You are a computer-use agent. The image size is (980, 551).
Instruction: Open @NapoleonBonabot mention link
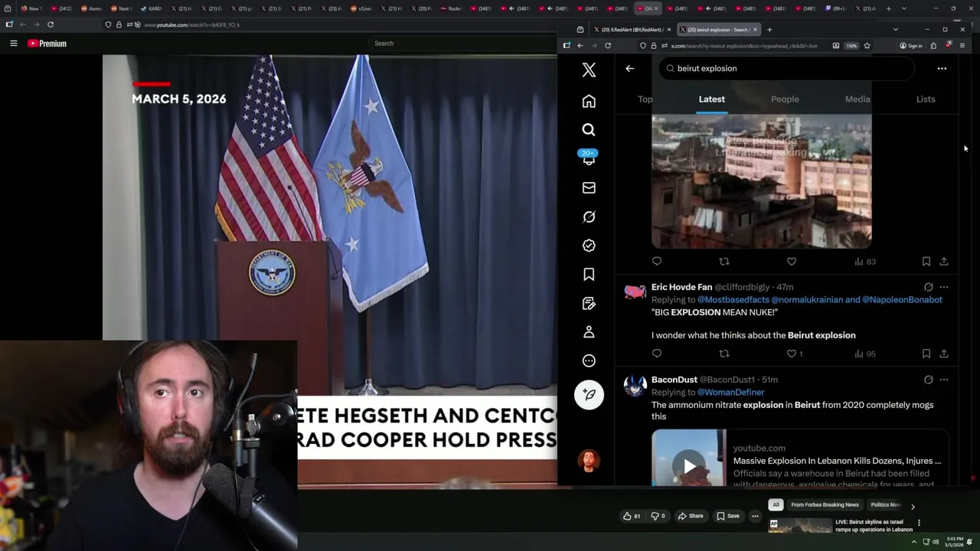[x=902, y=300]
